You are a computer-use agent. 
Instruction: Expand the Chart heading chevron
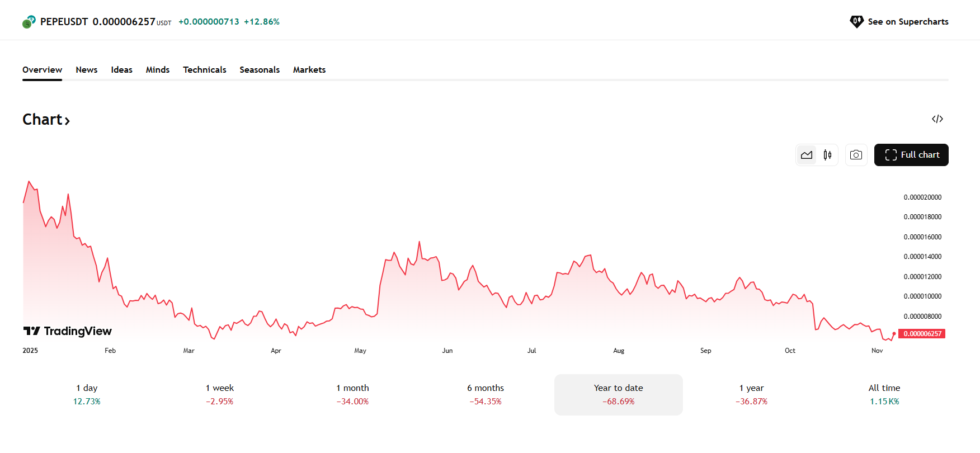pyautogui.click(x=67, y=121)
